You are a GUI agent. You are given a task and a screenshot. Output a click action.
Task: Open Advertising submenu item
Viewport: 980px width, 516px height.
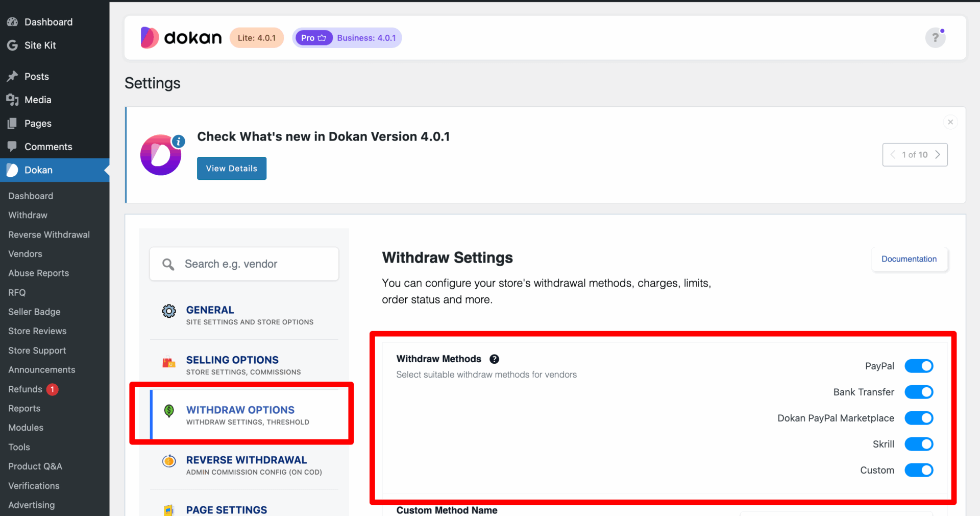click(x=31, y=505)
